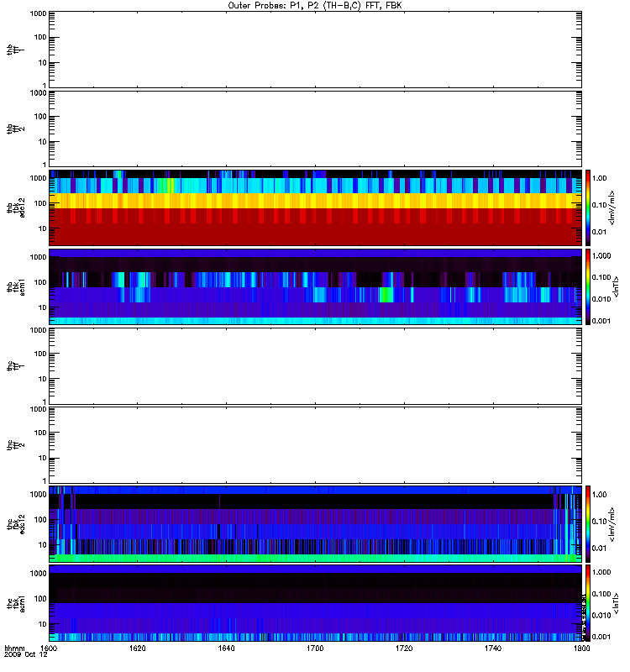Click the "1620" time axis label
The width and height of the screenshot is (630, 672).
click(137, 648)
